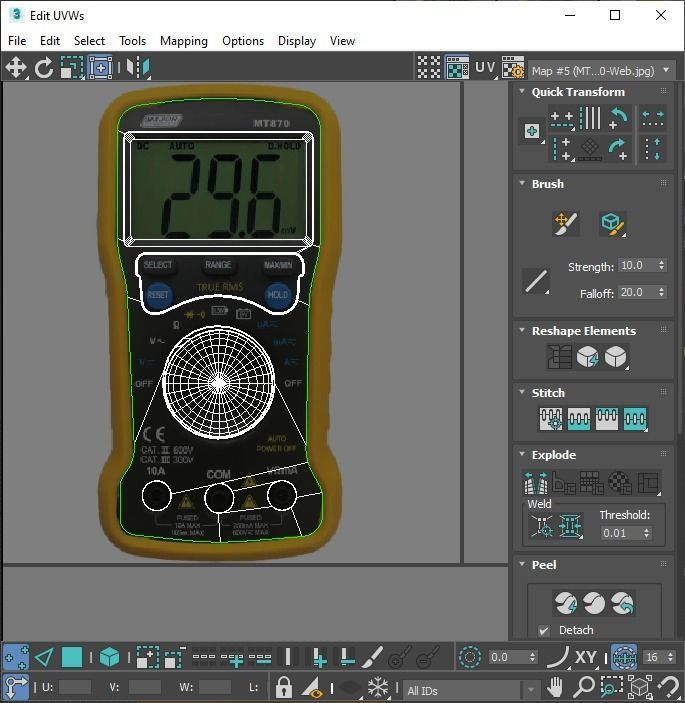Screen dimensions: 685x703
Task: Rotate selection 90 degrees clockwise
Action: [x=619, y=148]
